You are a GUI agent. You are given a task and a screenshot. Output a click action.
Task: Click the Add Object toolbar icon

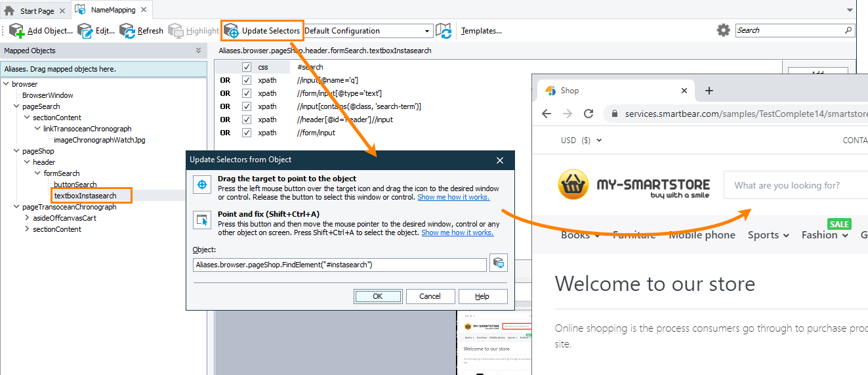click(16, 31)
